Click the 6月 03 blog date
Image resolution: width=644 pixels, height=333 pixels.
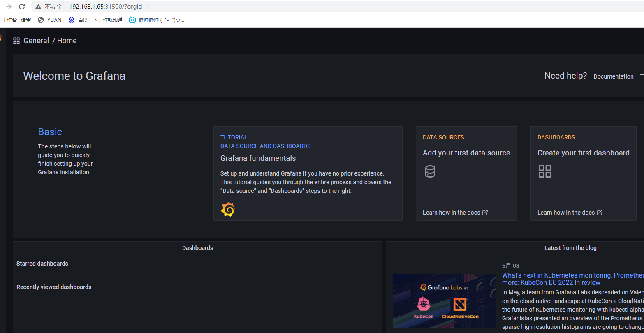[x=511, y=266]
